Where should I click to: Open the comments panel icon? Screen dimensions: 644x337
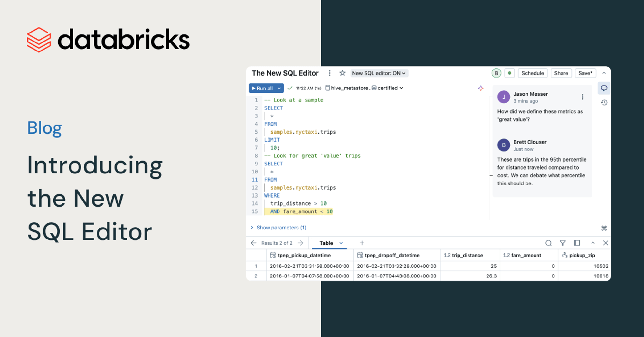point(604,88)
